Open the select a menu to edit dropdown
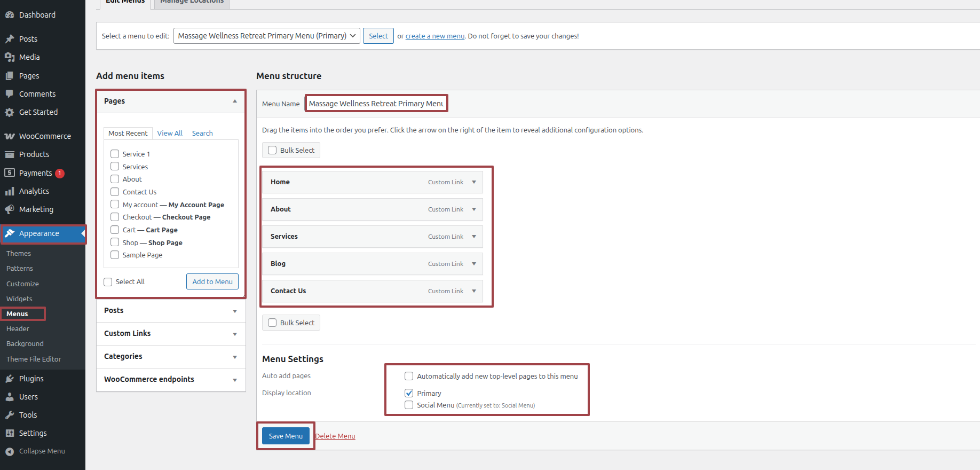 coord(267,36)
